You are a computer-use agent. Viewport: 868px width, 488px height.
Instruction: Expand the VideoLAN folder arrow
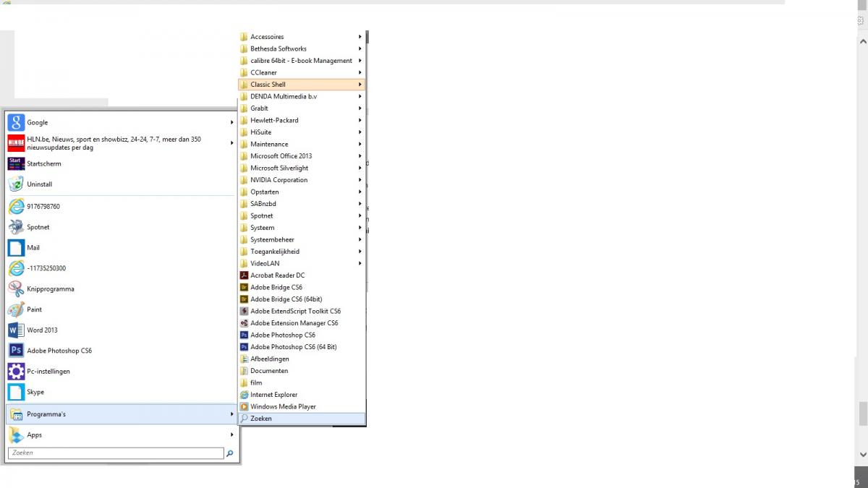359,263
